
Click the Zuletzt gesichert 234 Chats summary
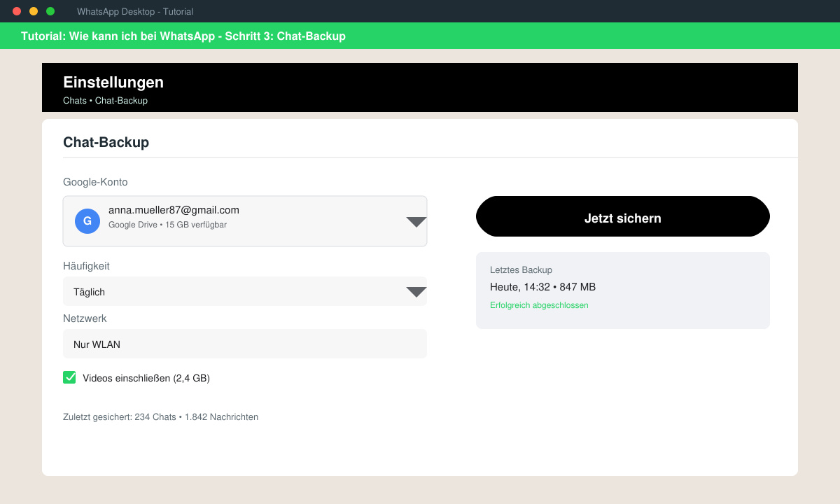[x=160, y=417]
